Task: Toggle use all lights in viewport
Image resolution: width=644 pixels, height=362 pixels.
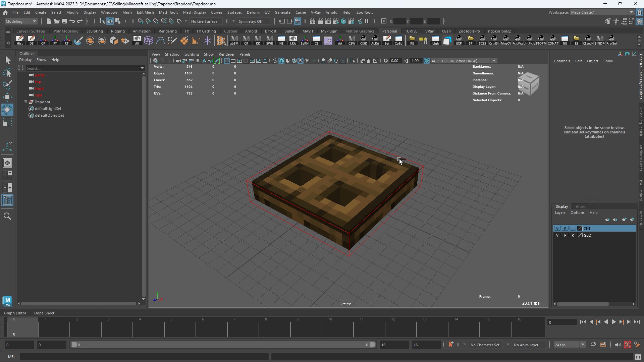Action: point(307,61)
